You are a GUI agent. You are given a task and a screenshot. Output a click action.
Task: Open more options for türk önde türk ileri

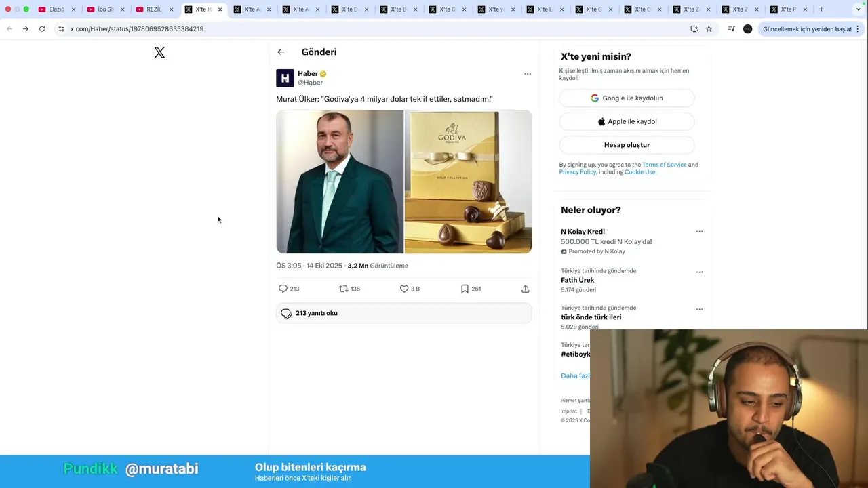coord(699,309)
